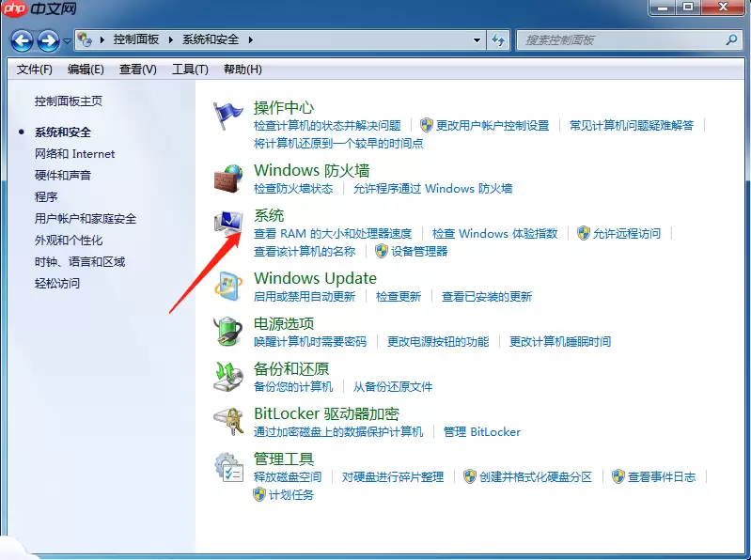The height and width of the screenshot is (560, 751).
Task: Open the 帮助(H) menu
Action: [243, 70]
